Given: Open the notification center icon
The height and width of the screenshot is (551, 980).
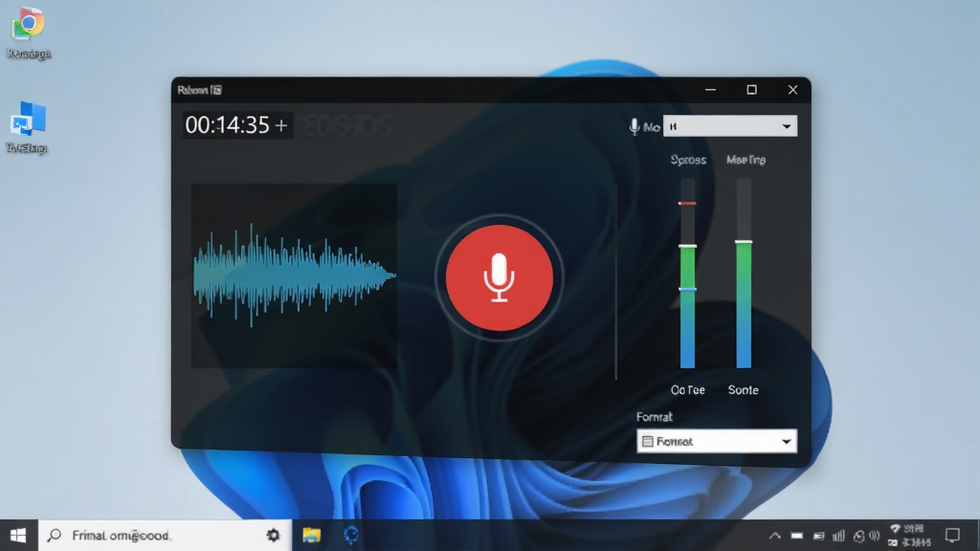Looking at the screenshot, I should tap(952, 536).
